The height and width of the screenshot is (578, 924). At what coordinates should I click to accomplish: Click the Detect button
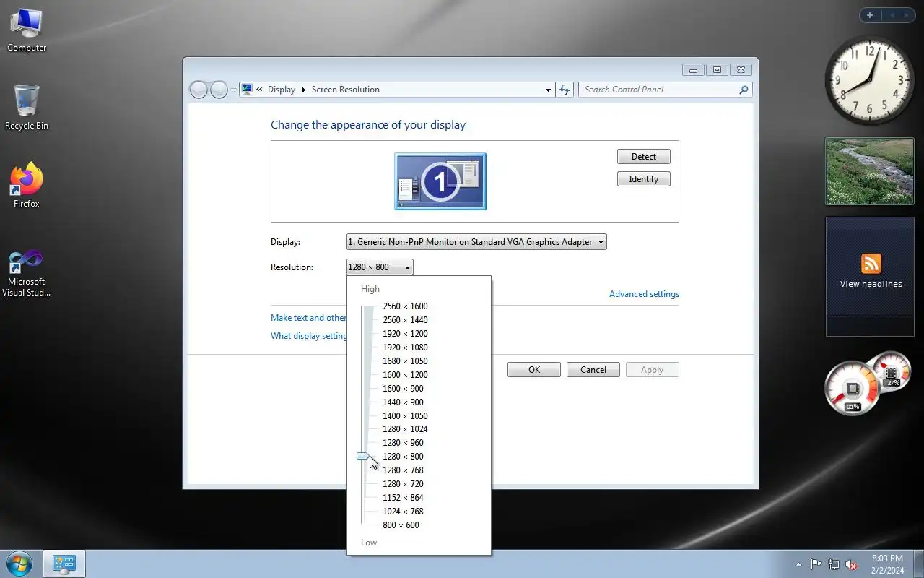[644, 157]
